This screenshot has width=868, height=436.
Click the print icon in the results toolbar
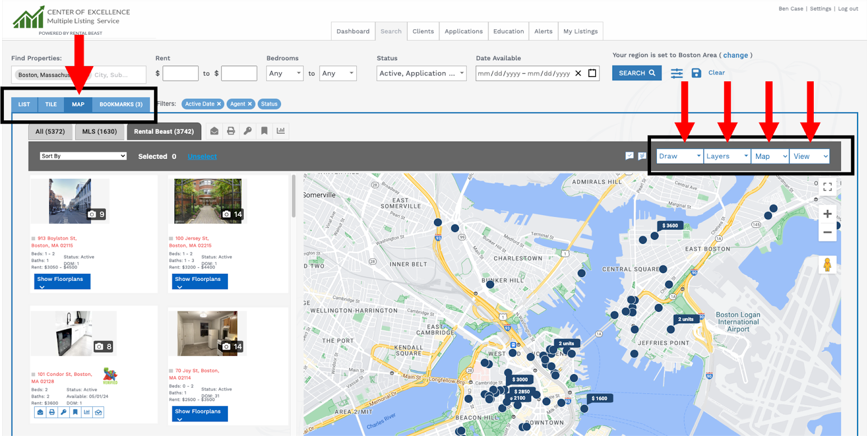pos(231,131)
